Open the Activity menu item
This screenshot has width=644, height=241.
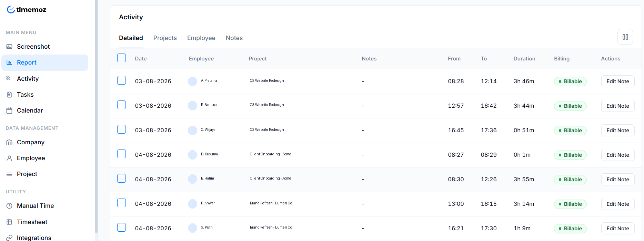tap(45, 79)
